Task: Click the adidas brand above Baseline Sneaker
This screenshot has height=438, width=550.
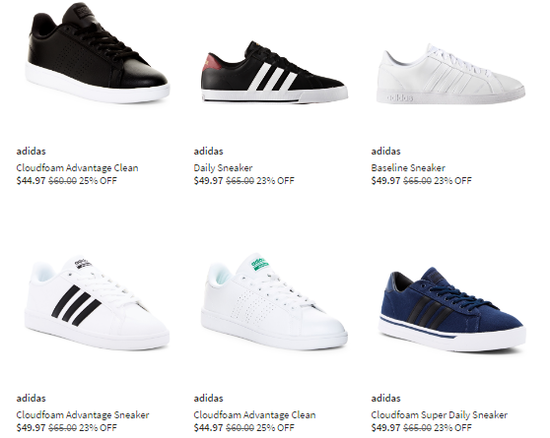Action: click(x=386, y=151)
